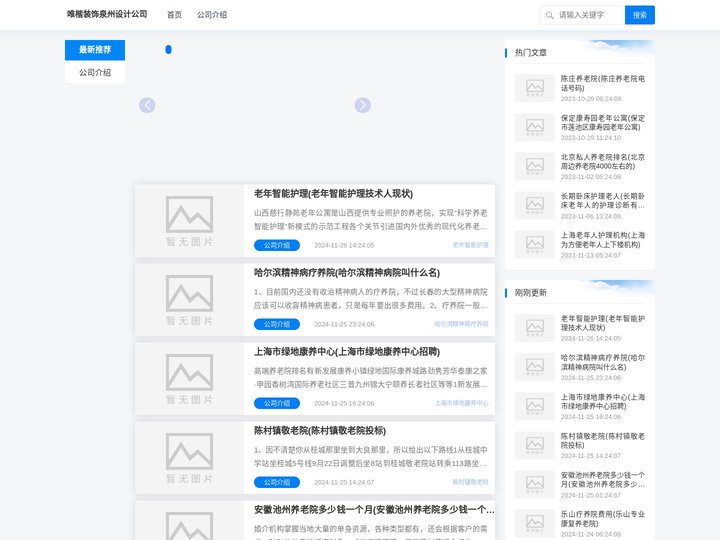Image resolution: width=720 pixels, height=540 pixels.
Task: Open hot article 北京私人养老院排名
Action: (x=602, y=162)
